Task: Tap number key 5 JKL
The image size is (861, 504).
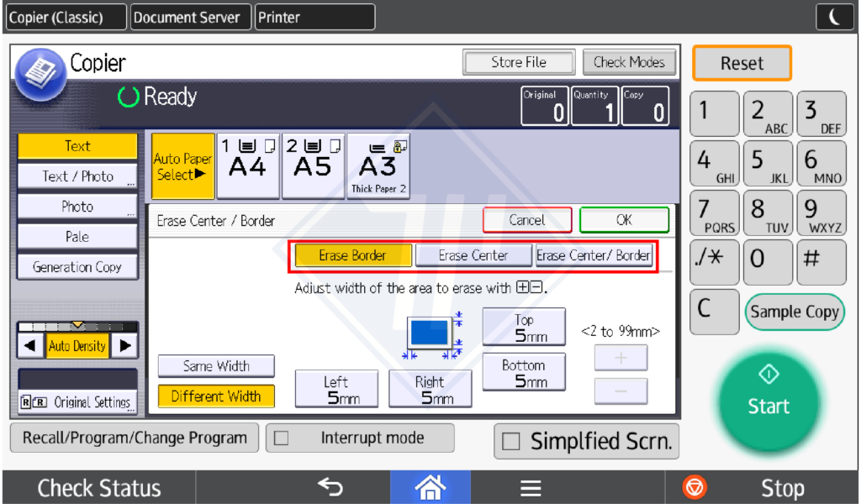Action: (x=768, y=164)
